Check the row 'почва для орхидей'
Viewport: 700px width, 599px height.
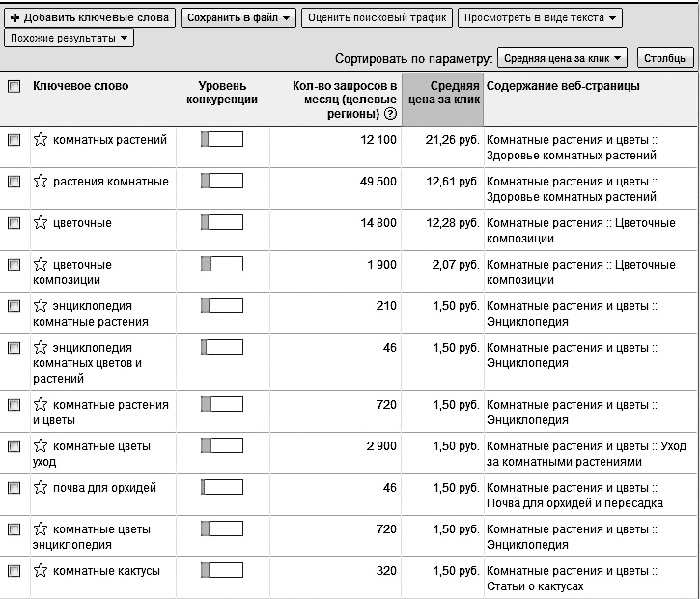(x=14, y=488)
